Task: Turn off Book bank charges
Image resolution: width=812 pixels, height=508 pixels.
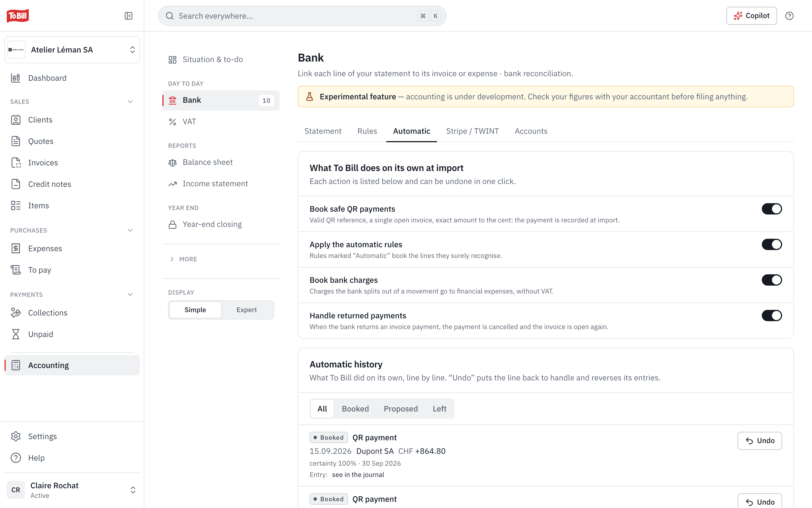Action: pyautogui.click(x=772, y=280)
